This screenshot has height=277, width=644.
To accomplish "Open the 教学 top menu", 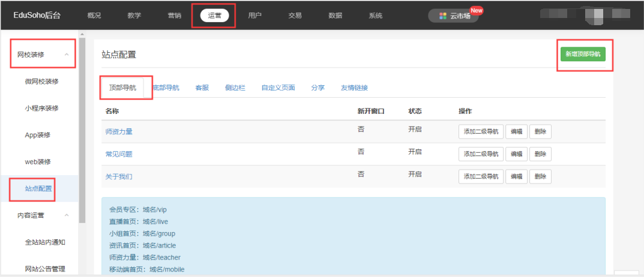I will [x=134, y=16].
